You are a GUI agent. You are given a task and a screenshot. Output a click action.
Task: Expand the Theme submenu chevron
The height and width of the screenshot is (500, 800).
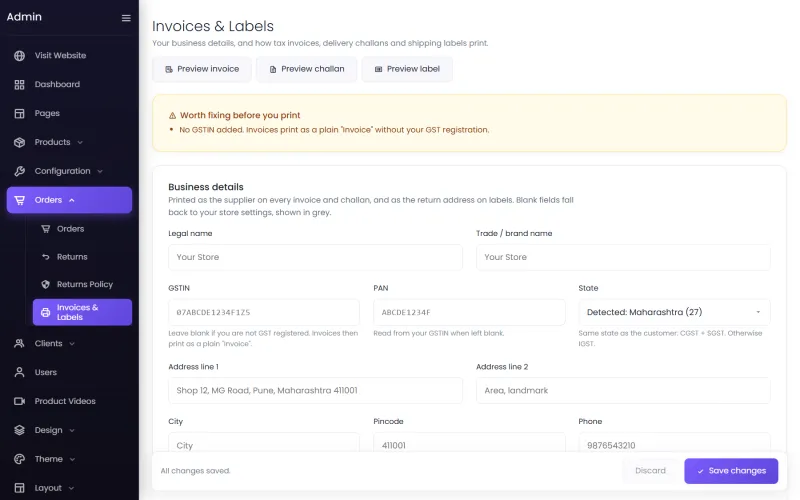point(72,459)
